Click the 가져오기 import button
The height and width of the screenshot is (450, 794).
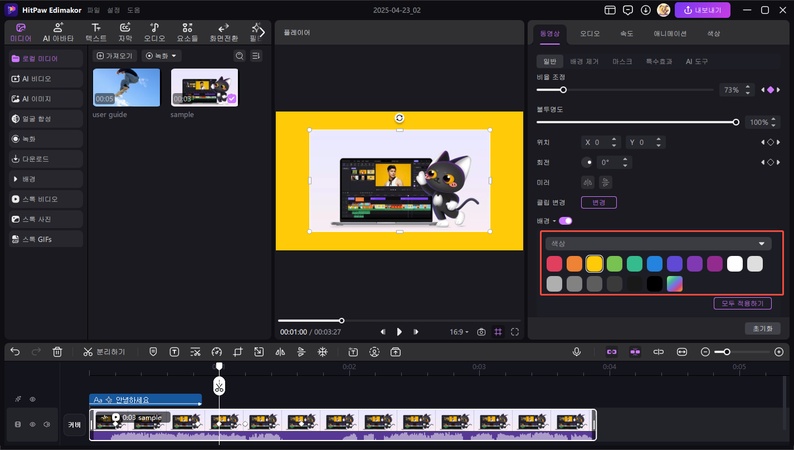pos(114,56)
